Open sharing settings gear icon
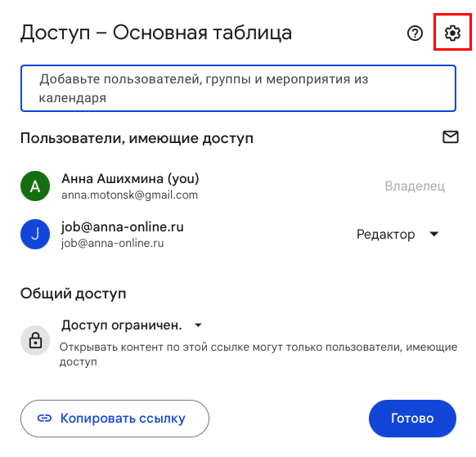The height and width of the screenshot is (457, 476). click(452, 33)
